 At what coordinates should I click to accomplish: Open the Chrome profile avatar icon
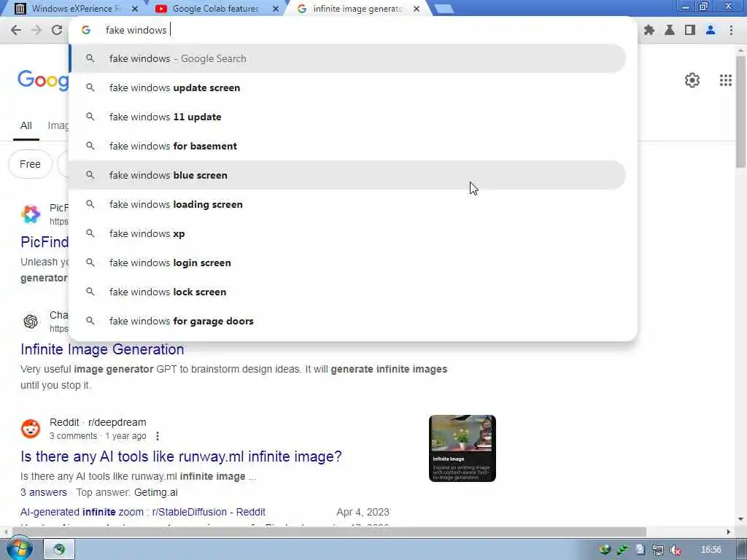pyautogui.click(x=711, y=30)
